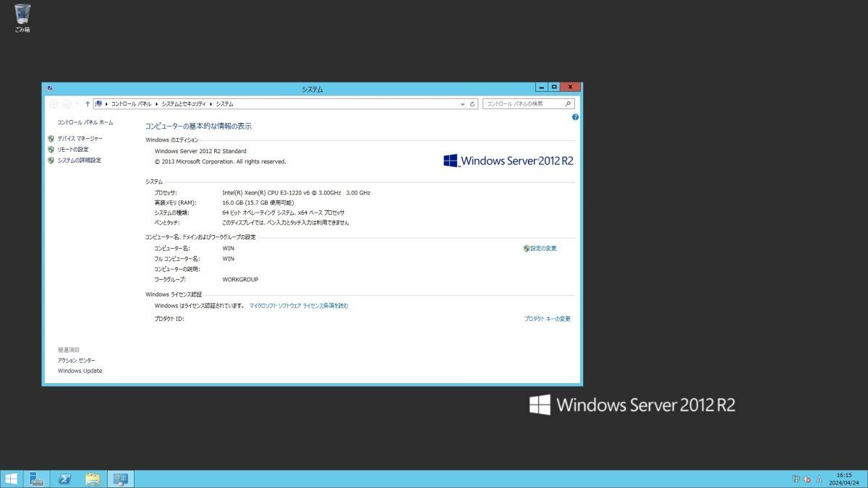868x488 pixels.
Task: Open マイクロソフト ソフトウェア ライセンス条項を読む link
Action: tap(299, 306)
